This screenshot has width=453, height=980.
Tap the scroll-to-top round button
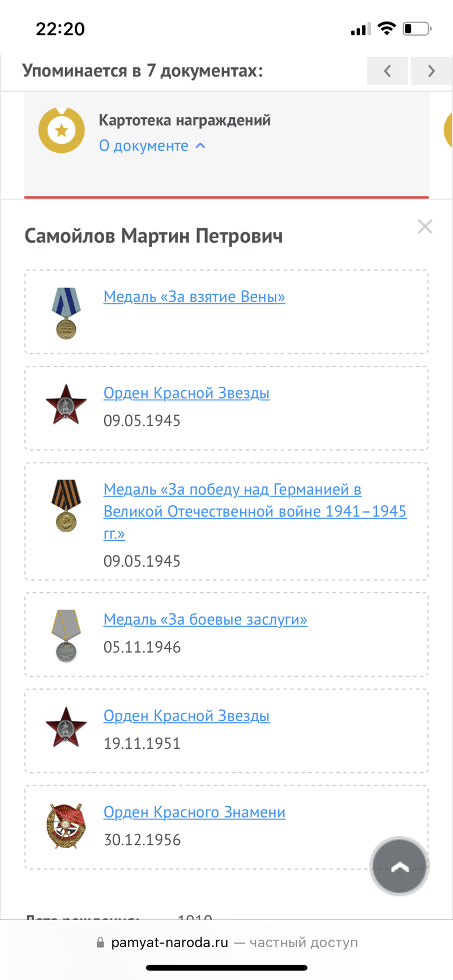click(x=399, y=866)
